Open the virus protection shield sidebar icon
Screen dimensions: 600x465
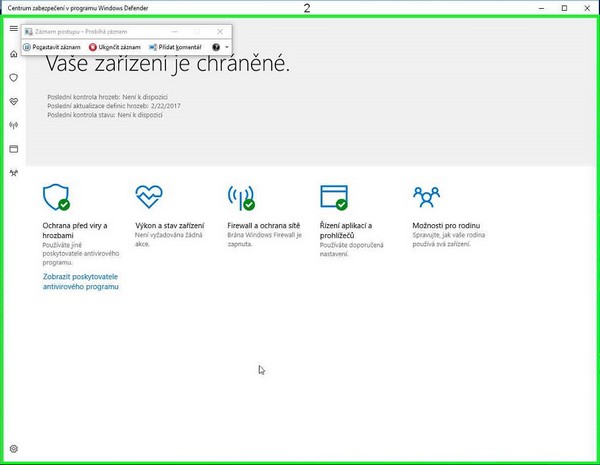pos(14,78)
